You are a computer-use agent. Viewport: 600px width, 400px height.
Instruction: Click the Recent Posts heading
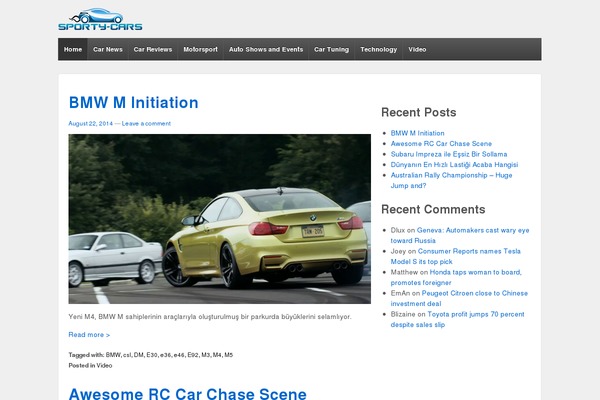[x=419, y=113]
